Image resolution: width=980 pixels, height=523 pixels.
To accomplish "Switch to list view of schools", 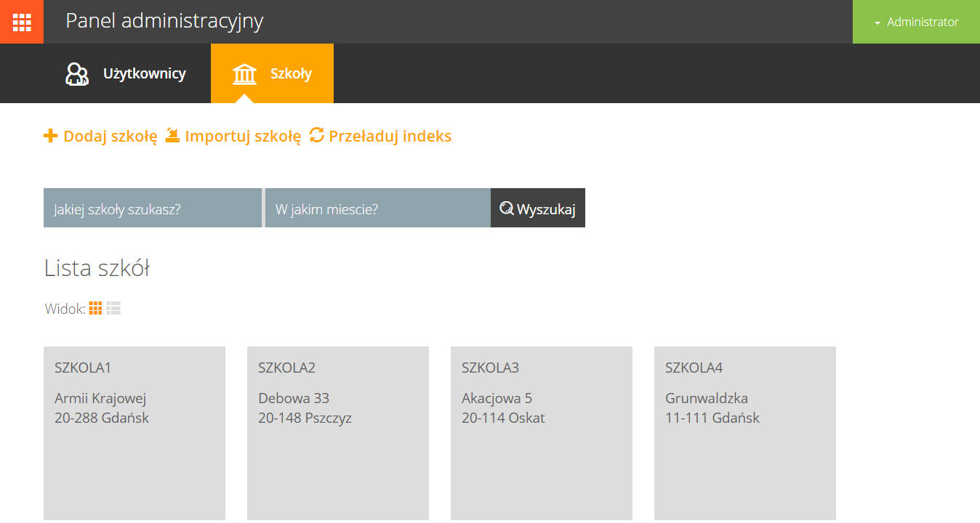I will coord(113,309).
